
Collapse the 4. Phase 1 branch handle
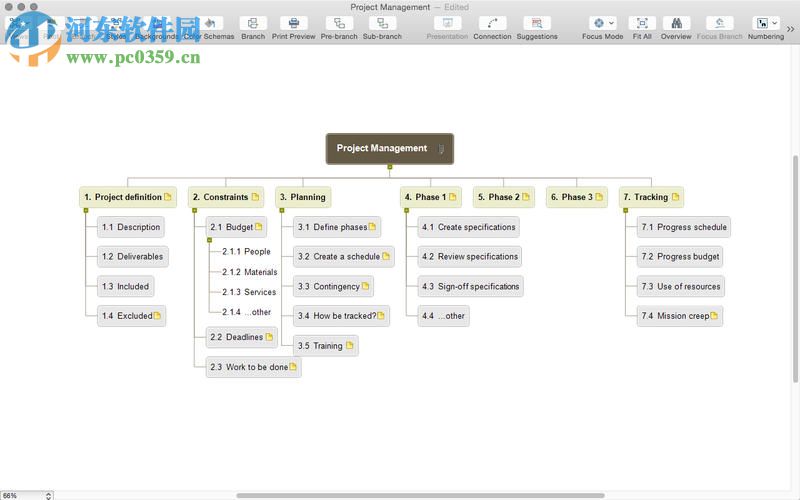pyautogui.click(x=407, y=210)
